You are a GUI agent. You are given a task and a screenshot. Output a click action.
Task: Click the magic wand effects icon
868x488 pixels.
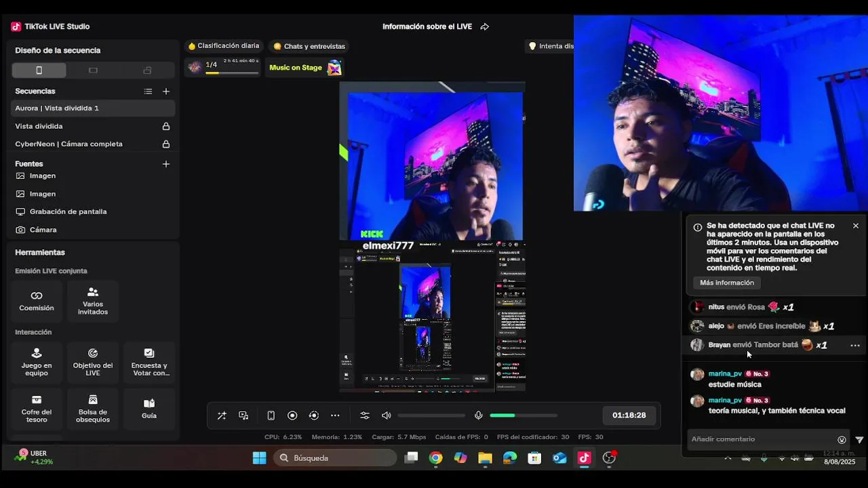click(x=222, y=415)
